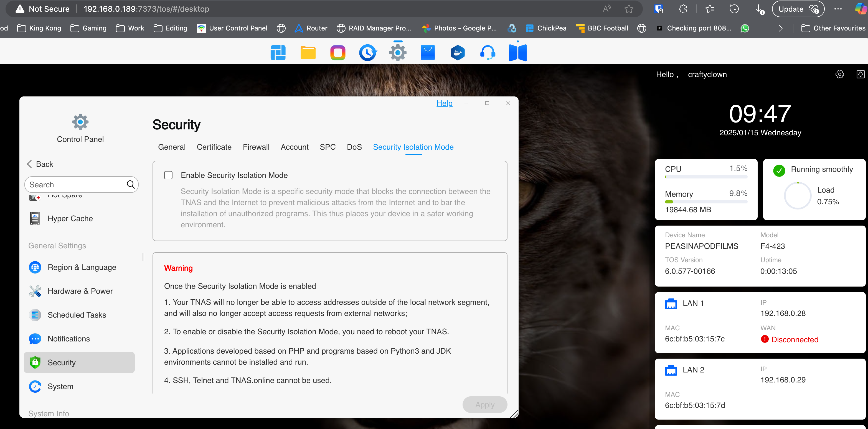Viewport: 868px width, 429px height.
Task: Switch to the Certificate tab
Action: click(x=214, y=147)
